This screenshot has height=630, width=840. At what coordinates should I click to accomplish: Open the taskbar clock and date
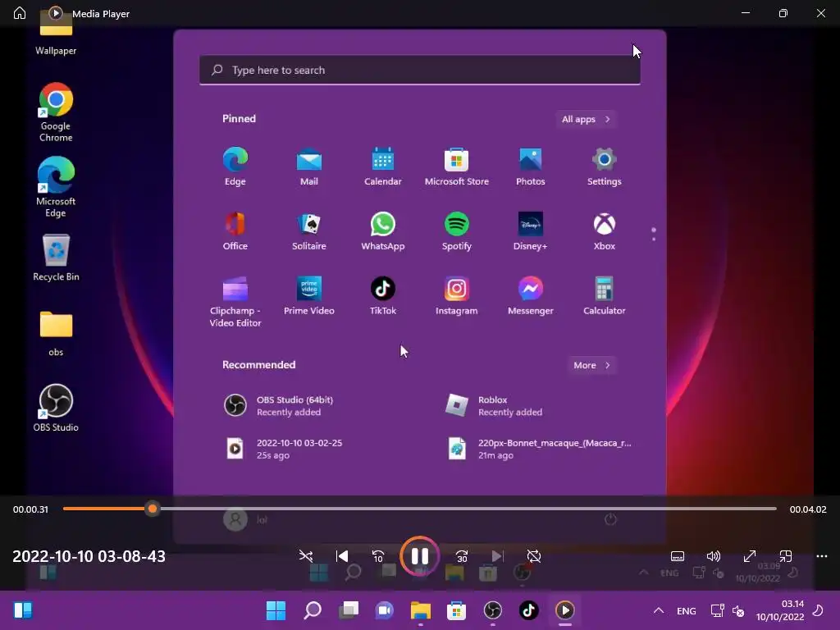(x=780, y=610)
